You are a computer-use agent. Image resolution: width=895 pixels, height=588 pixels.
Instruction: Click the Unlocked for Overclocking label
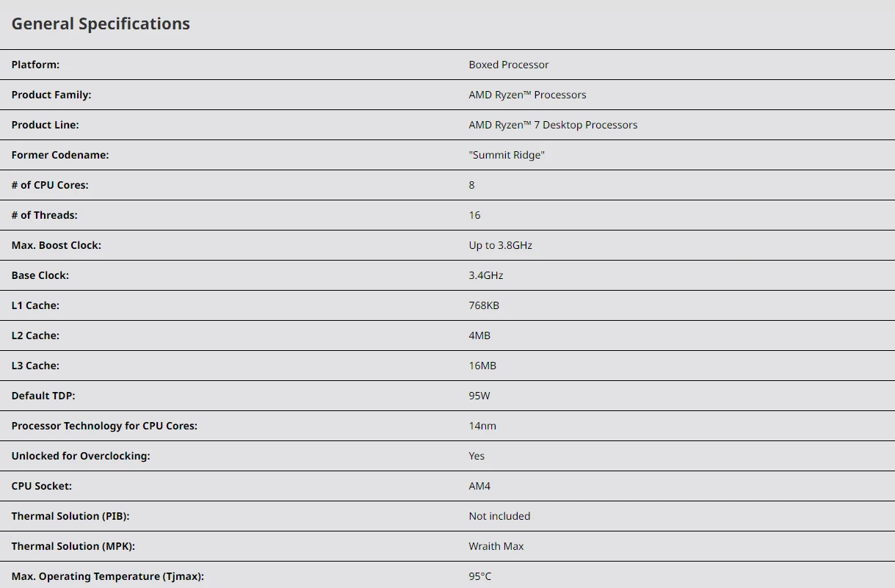81,456
